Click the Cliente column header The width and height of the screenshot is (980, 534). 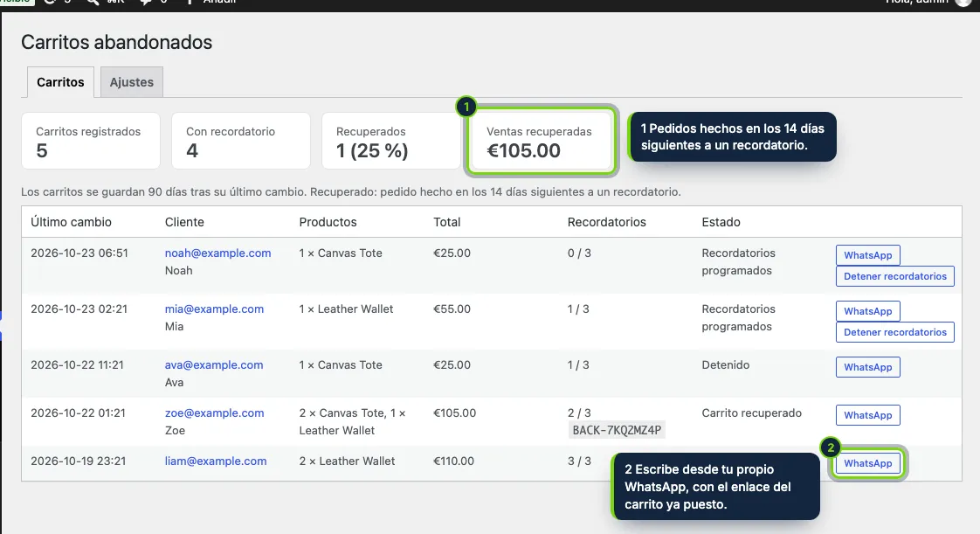pos(184,222)
